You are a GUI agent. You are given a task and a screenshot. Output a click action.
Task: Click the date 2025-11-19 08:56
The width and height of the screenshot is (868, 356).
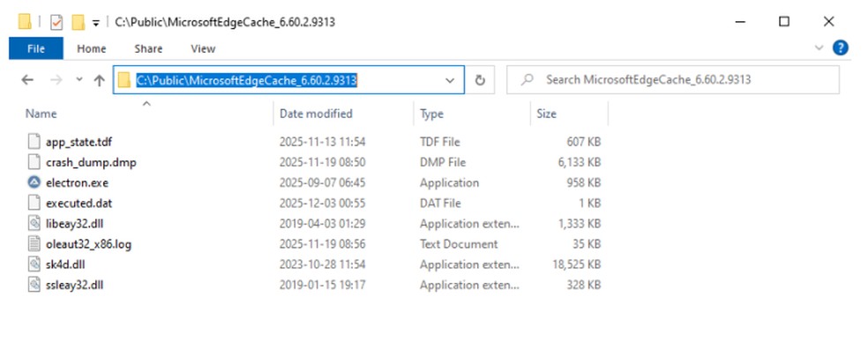point(322,244)
